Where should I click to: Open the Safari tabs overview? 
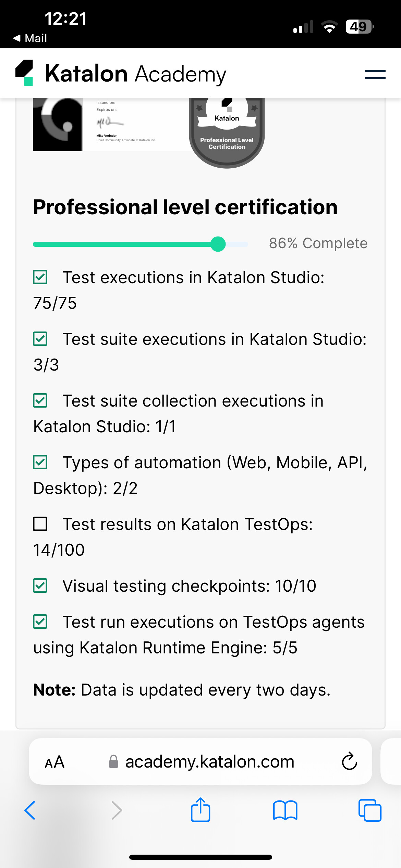point(369,810)
